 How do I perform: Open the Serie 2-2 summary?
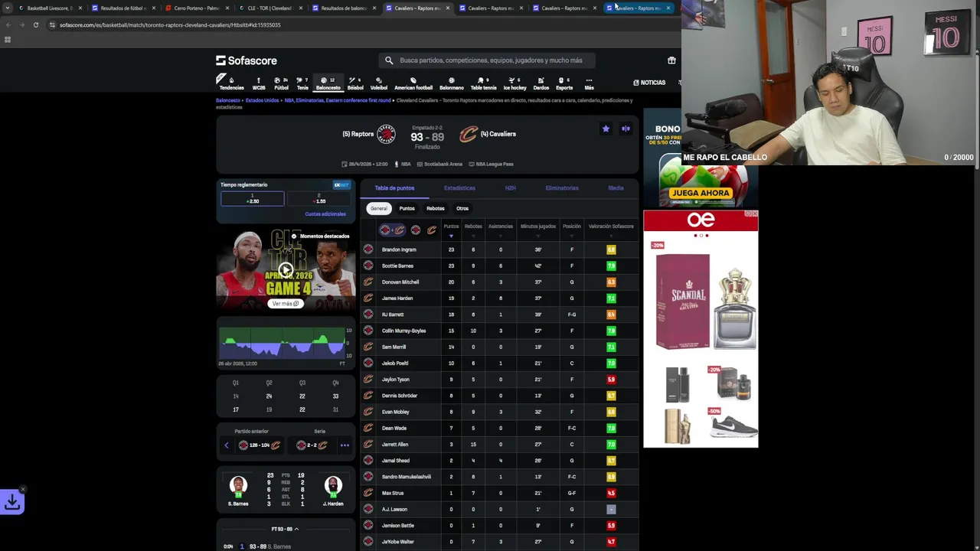[312, 445]
